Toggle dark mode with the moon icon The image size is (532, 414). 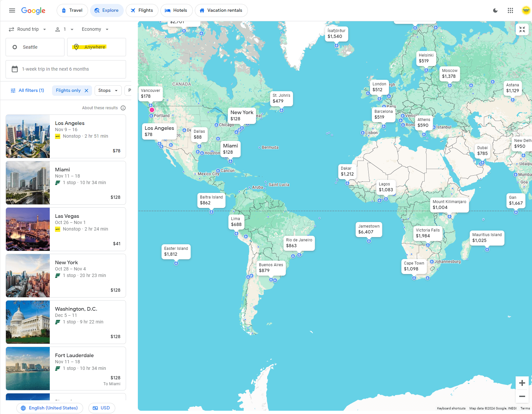495,10
